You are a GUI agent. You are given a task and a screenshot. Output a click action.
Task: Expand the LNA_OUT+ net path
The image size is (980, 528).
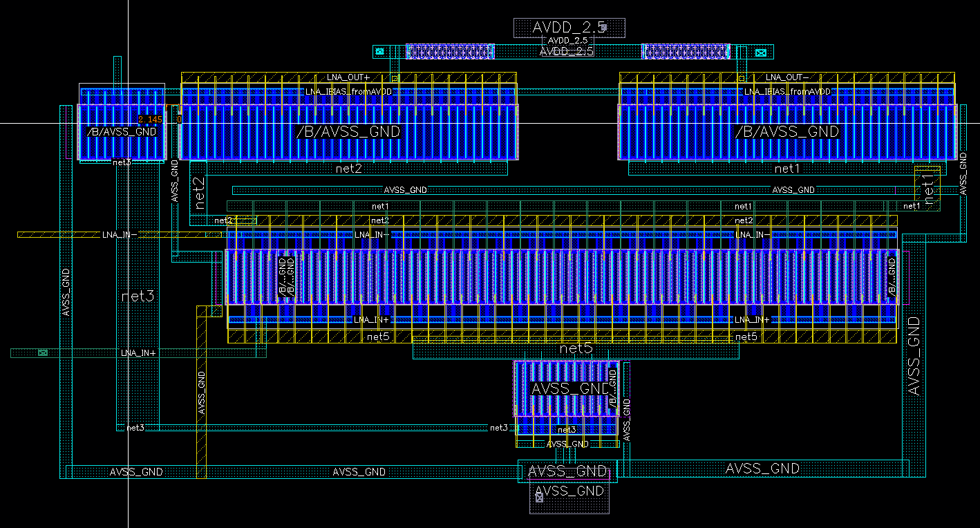point(349,76)
